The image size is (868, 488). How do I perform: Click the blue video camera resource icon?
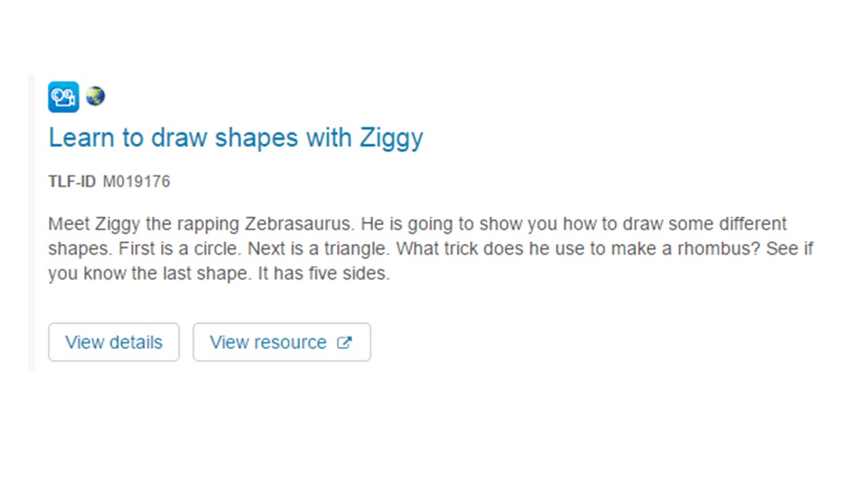coord(63,97)
